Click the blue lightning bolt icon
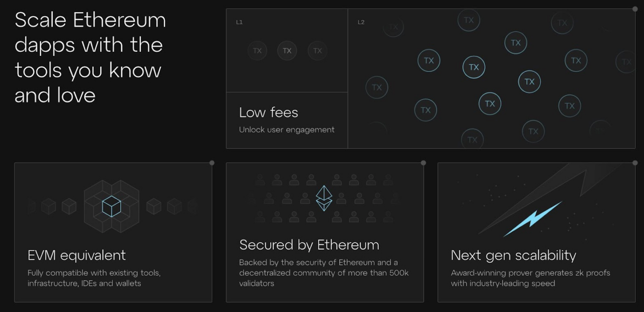644x312 pixels. click(x=533, y=219)
